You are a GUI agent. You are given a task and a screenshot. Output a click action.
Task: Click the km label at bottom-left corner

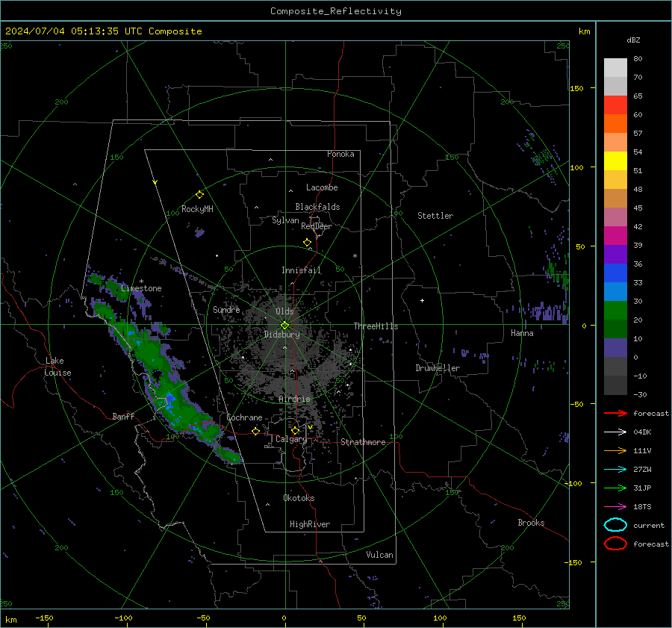pyautogui.click(x=11, y=620)
